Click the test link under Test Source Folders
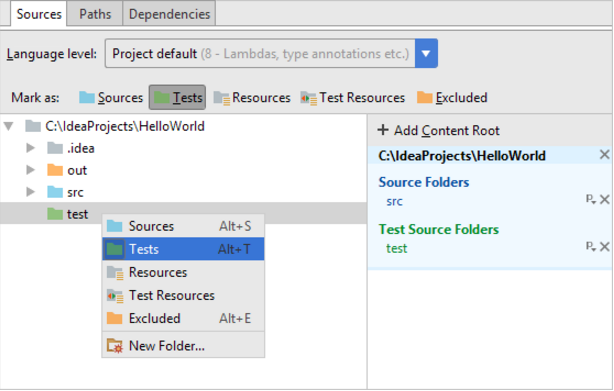The height and width of the screenshot is (391, 614). click(396, 249)
